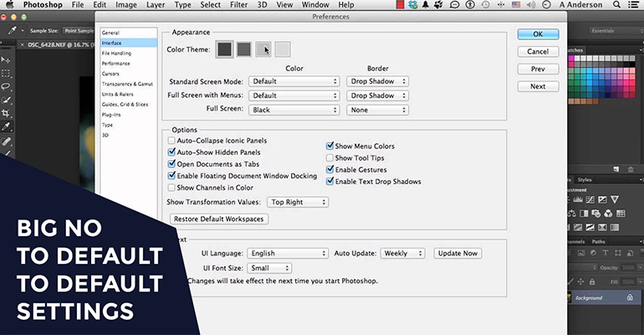Select the Quick Selection tool

click(x=6, y=100)
